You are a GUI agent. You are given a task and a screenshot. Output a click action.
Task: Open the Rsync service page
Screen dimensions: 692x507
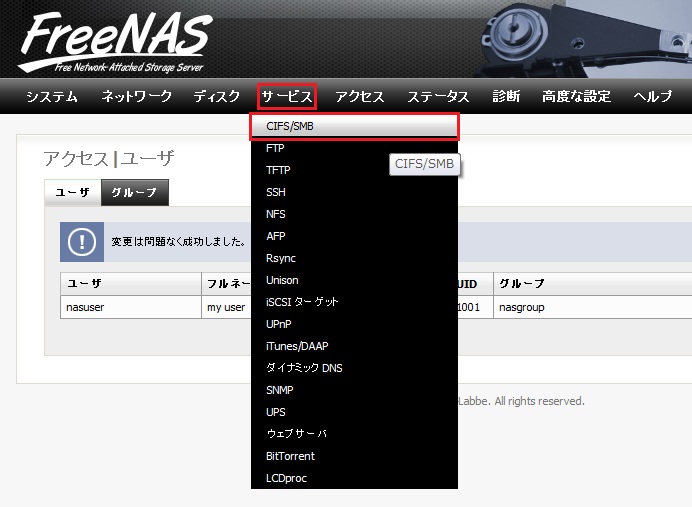[x=354, y=258]
